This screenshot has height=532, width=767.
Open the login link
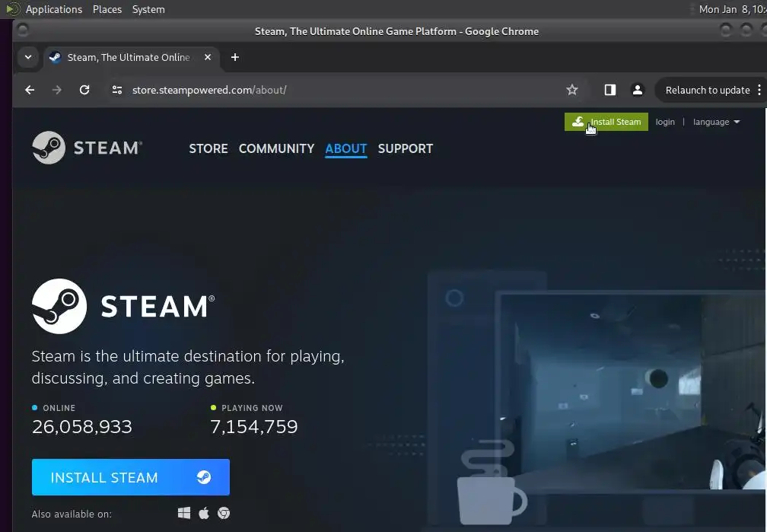[x=665, y=122]
